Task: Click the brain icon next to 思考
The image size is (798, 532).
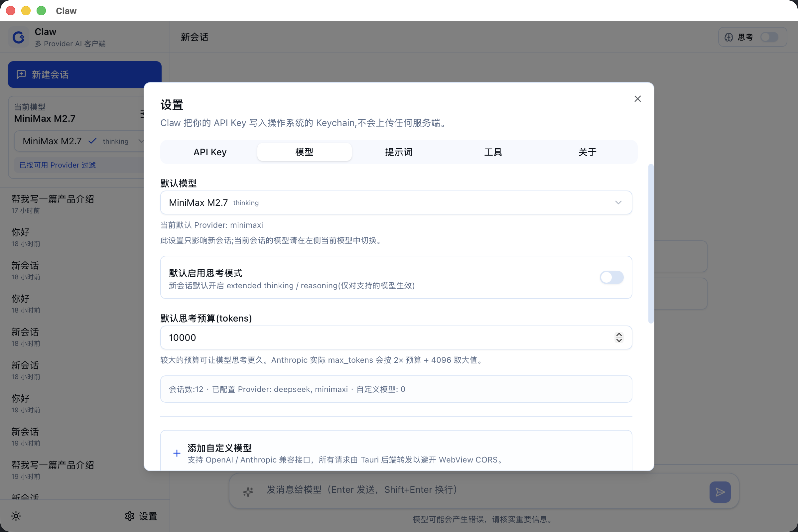Action: point(729,37)
